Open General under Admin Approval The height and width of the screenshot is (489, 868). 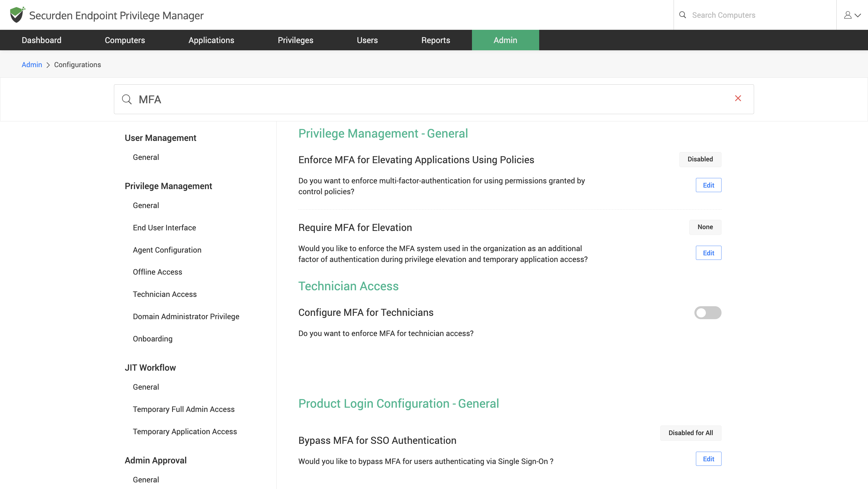(x=146, y=480)
